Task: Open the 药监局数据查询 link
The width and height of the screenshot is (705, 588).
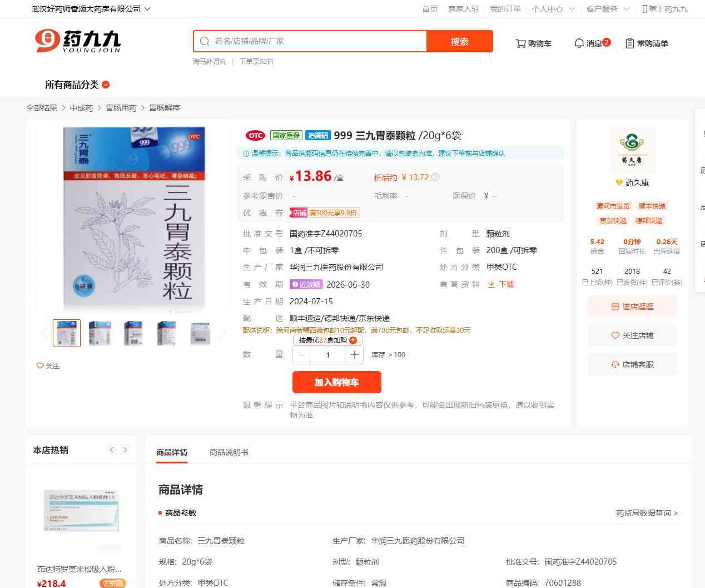Action: pyautogui.click(x=647, y=513)
